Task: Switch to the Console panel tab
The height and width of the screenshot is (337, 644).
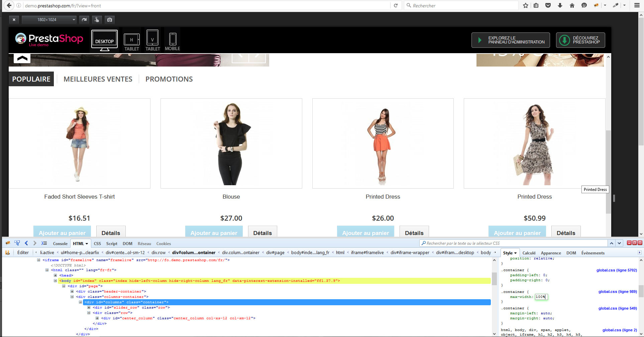Action: pyautogui.click(x=60, y=243)
